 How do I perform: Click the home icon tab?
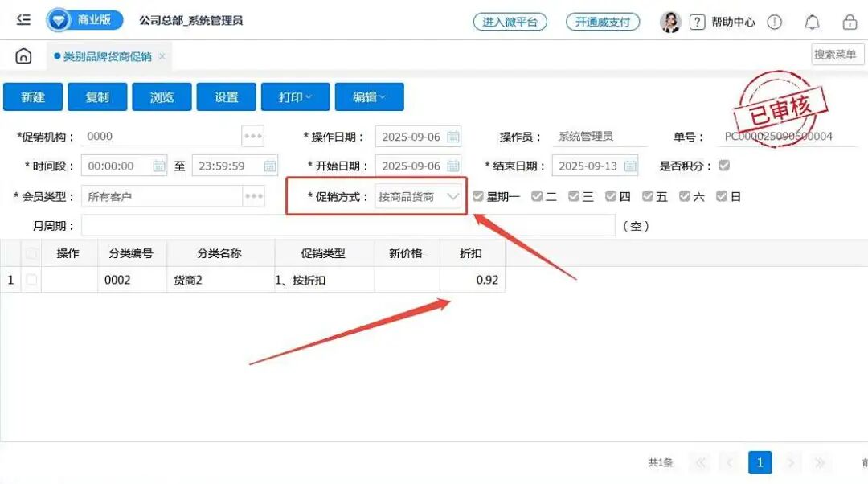24,56
